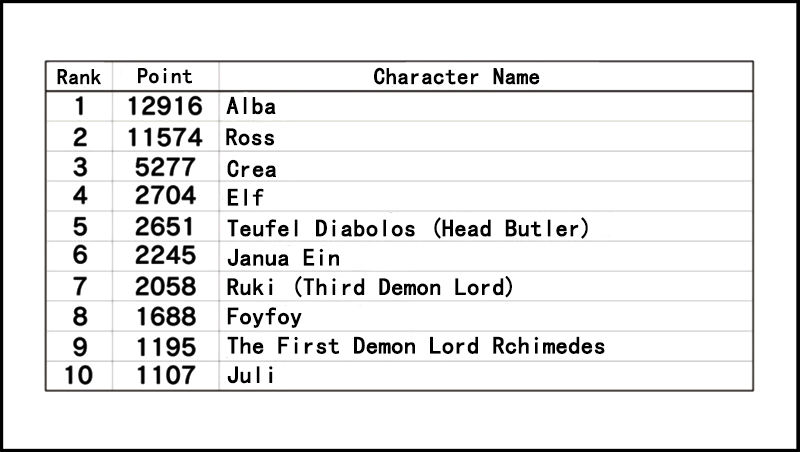Click the point value 2245
This screenshot has height=452, width=800.
click(167, 258)
